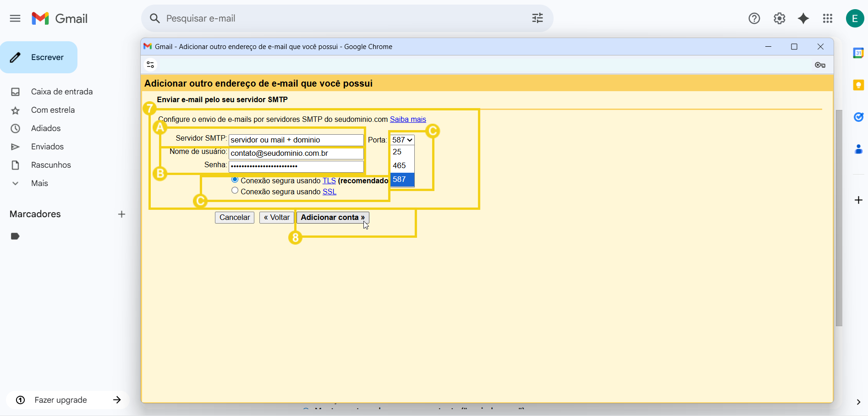This screenshot has width=868, height=416.
Task: Click the Cancelar button
Action: (x=235, y=218)
